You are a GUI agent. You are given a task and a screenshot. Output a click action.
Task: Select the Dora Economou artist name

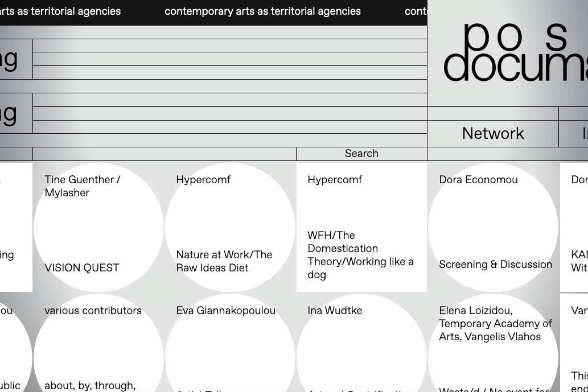(478, 180)
